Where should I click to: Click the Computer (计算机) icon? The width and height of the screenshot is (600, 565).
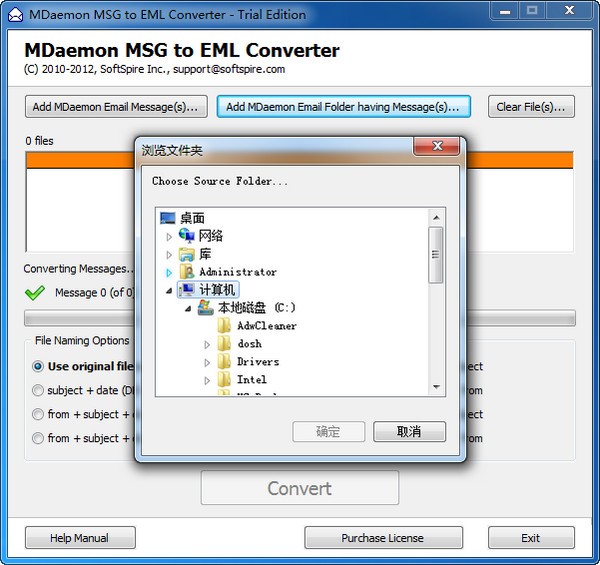pyautogui.click(x=187, y=290)
